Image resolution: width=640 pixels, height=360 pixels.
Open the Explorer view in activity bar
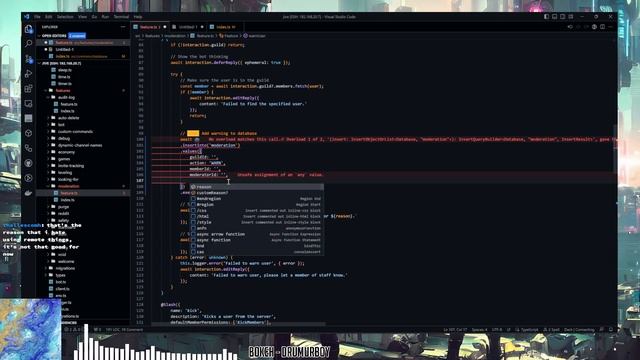point(28,29)
